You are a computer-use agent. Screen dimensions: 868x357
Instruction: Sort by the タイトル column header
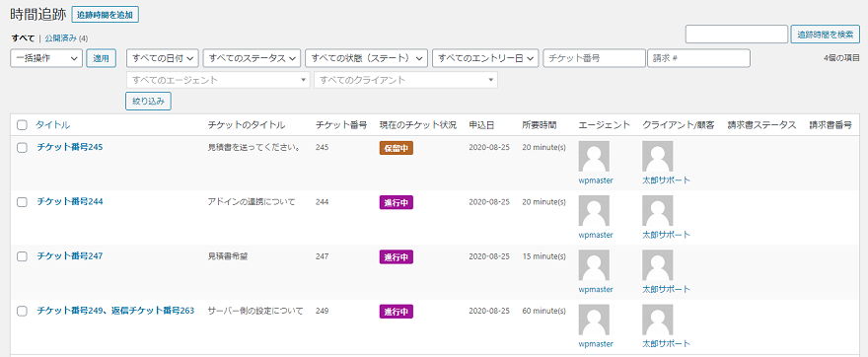(53, 125)
